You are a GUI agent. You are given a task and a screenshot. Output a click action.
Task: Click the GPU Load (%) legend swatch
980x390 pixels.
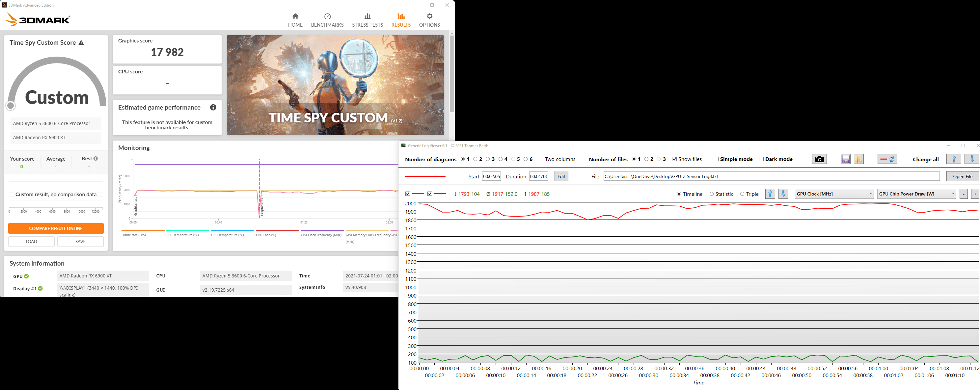pyautogui.click(x=277, y=230)
